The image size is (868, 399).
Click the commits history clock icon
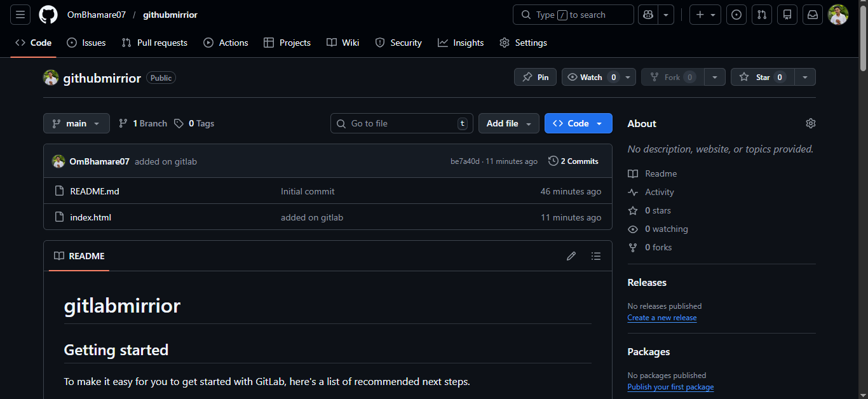(553, 161)
